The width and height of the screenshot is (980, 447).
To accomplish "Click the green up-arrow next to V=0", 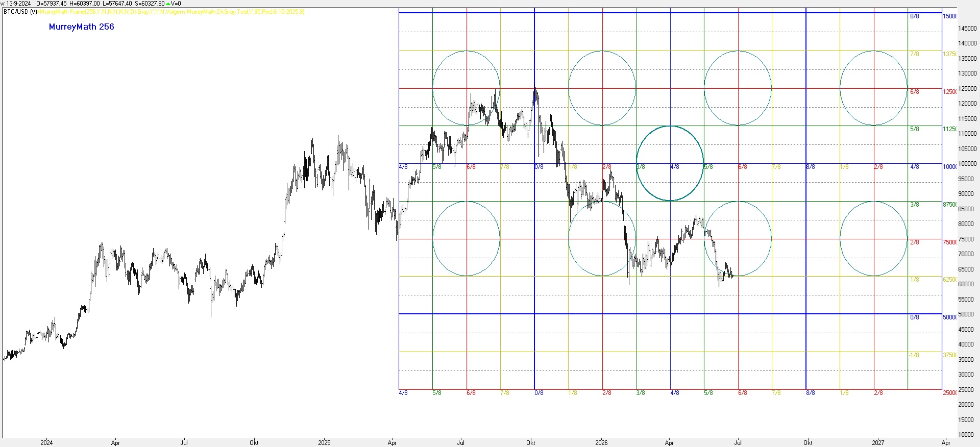I will (168, 4).
